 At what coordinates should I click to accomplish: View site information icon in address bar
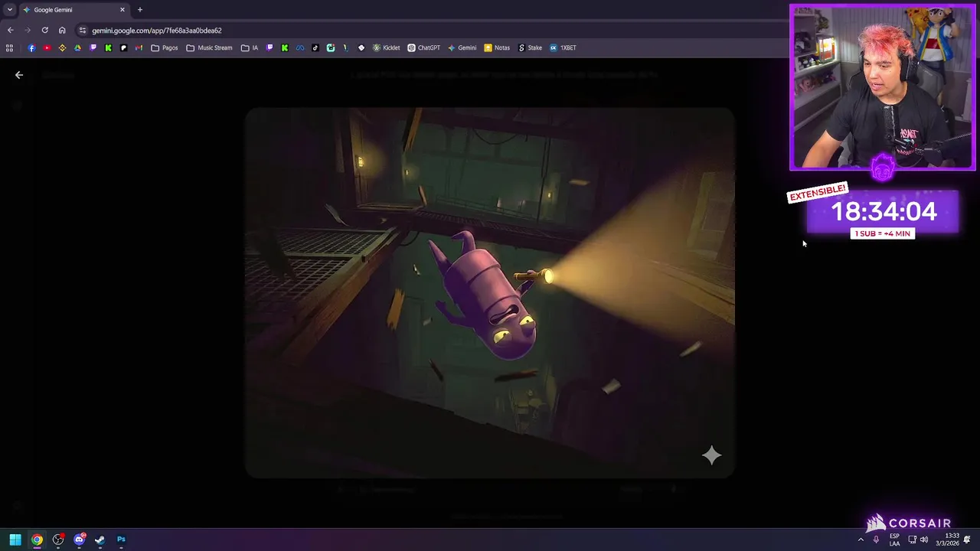(83, 31)
